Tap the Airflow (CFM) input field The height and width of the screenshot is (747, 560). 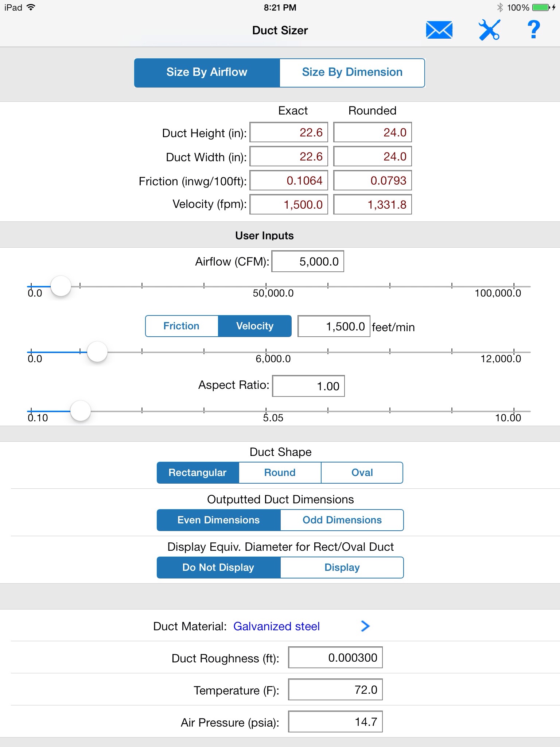click(x=308, y=262)
